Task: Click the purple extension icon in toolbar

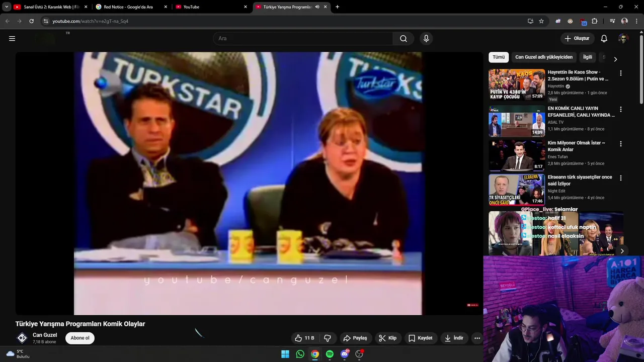Action: 558,21
